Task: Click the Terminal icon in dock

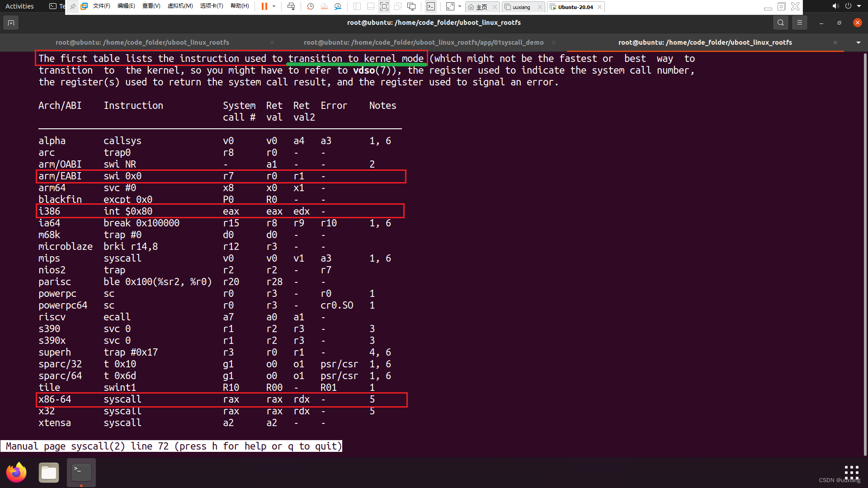Action: [81, 473]
